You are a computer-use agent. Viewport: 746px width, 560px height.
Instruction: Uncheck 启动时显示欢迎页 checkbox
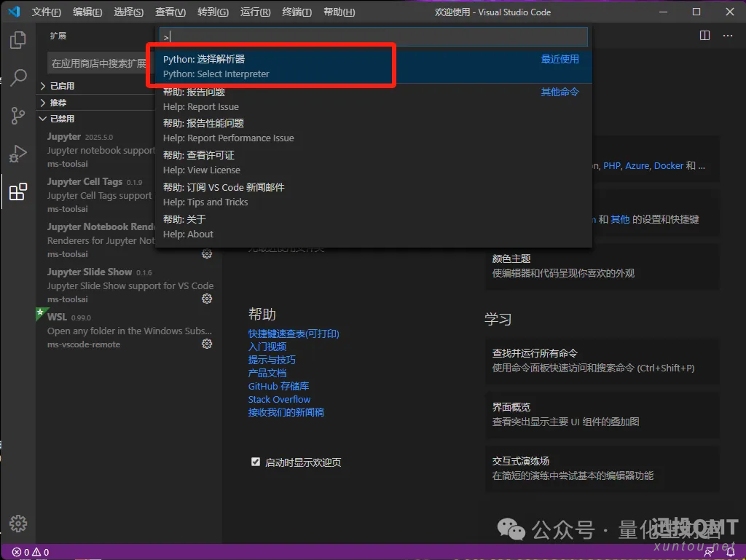click(x=256, y=462)
